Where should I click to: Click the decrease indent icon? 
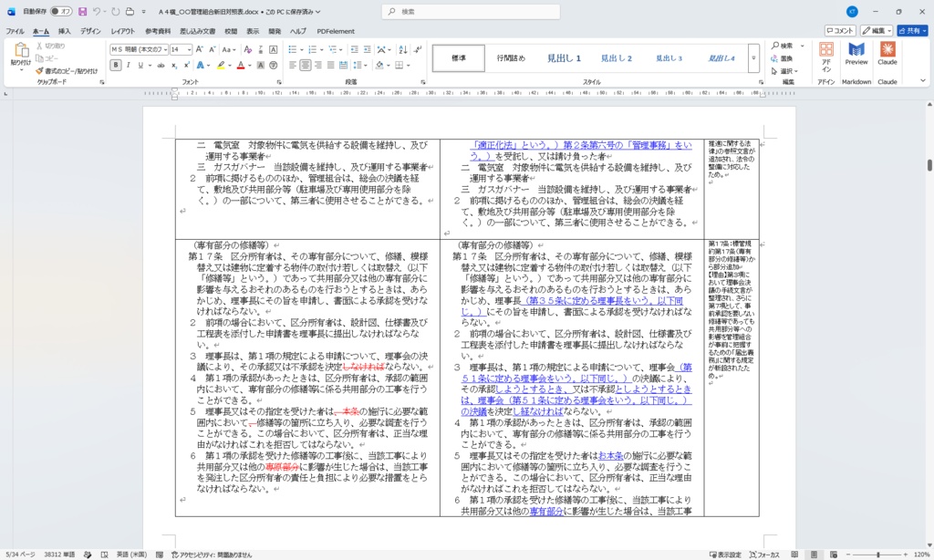[355, 49]
